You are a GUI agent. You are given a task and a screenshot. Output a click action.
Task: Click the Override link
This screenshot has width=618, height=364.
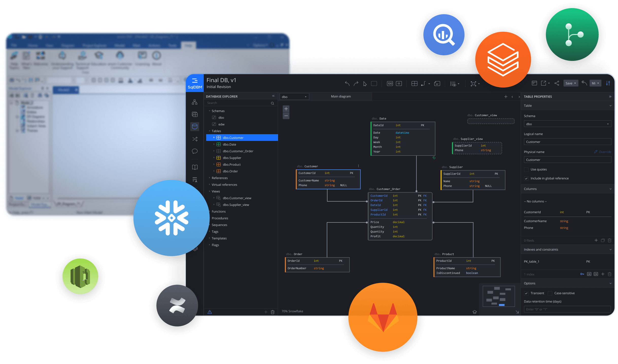tap(605, 152)
